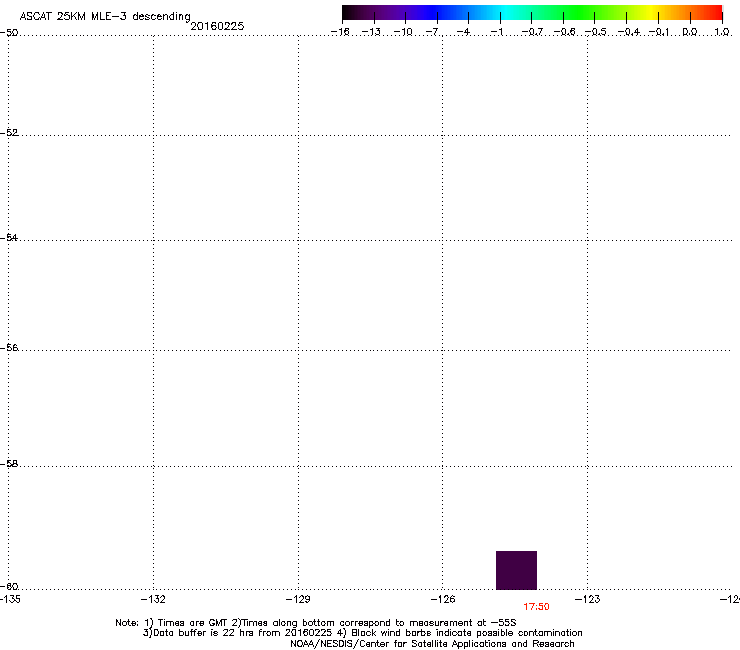
Task: Click the dark purple data cell near -60 latitude
Action: pyautogui.click(x=516, y=570)
